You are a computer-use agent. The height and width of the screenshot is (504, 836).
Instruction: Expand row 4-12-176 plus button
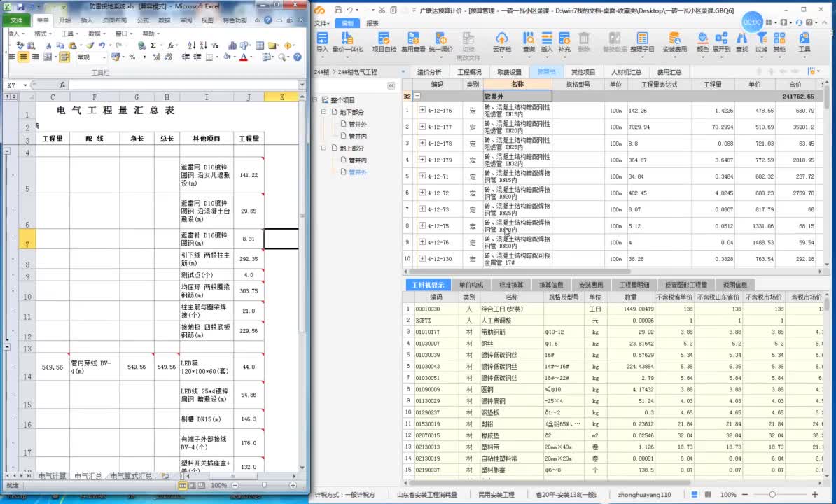click(422, 111)
